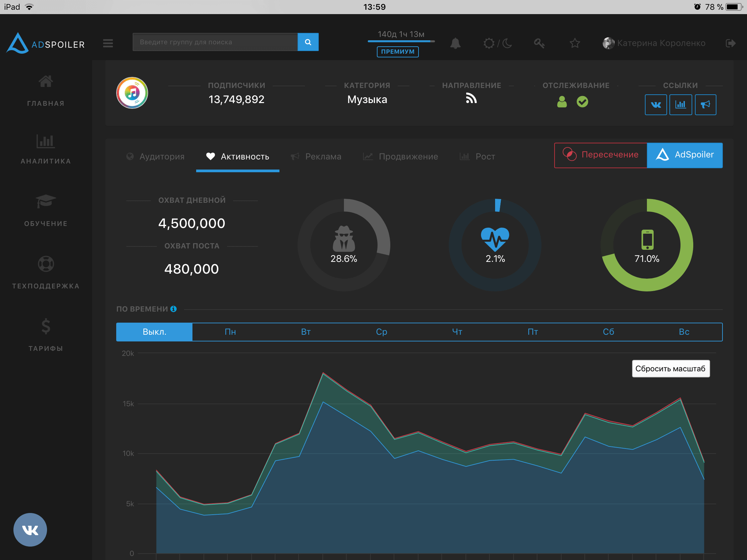Viewport: 747px width, 560px height.
Task: Click the AdSpoiler mode button
Action: (685, 155)
